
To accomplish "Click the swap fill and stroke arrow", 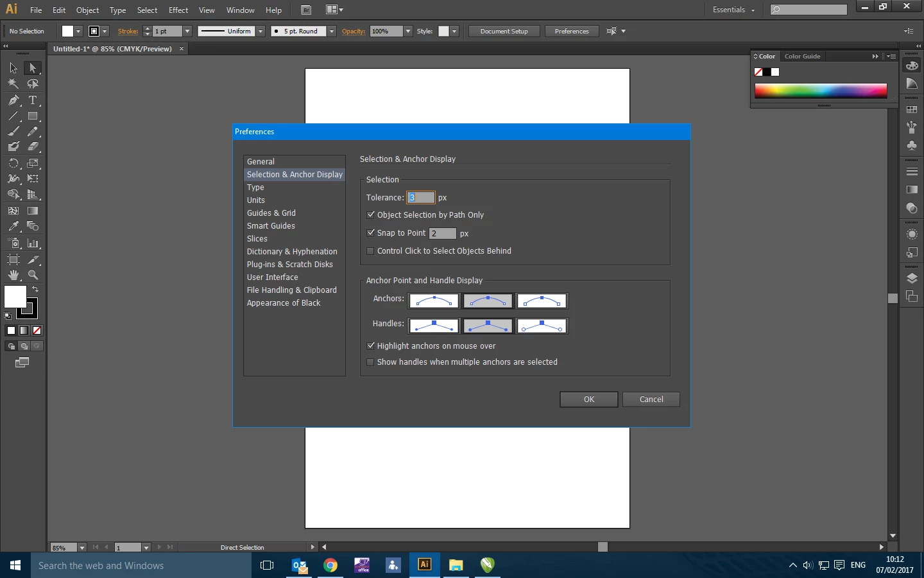I will [x=35, y=290].
